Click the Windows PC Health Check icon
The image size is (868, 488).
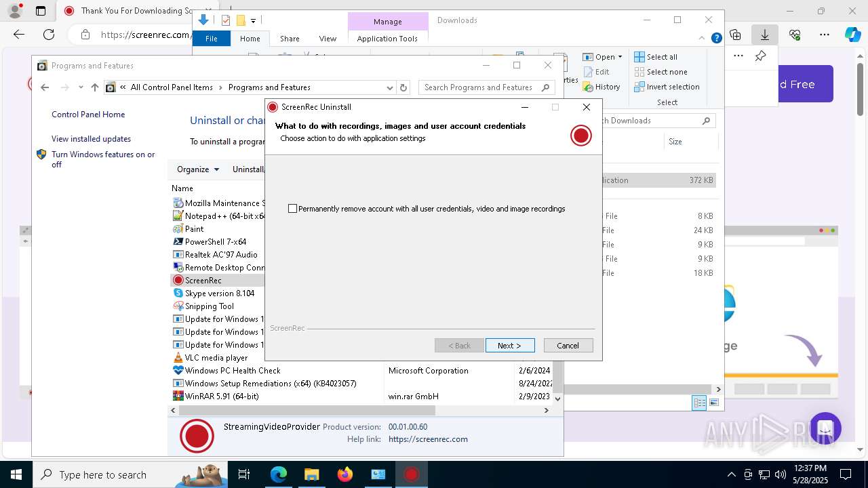[x=178, y=371]
